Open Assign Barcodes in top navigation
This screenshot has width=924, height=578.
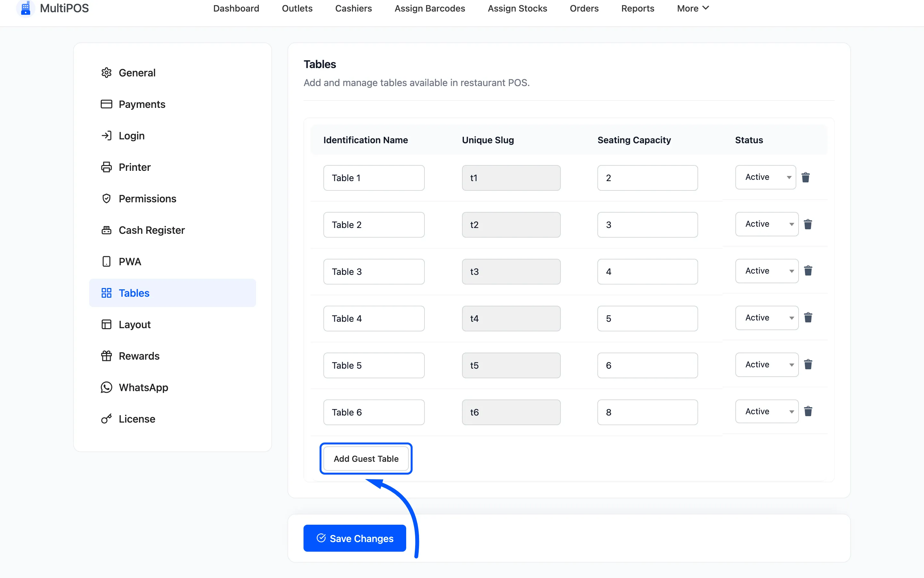pyautogui.click(x=430, y=8)
